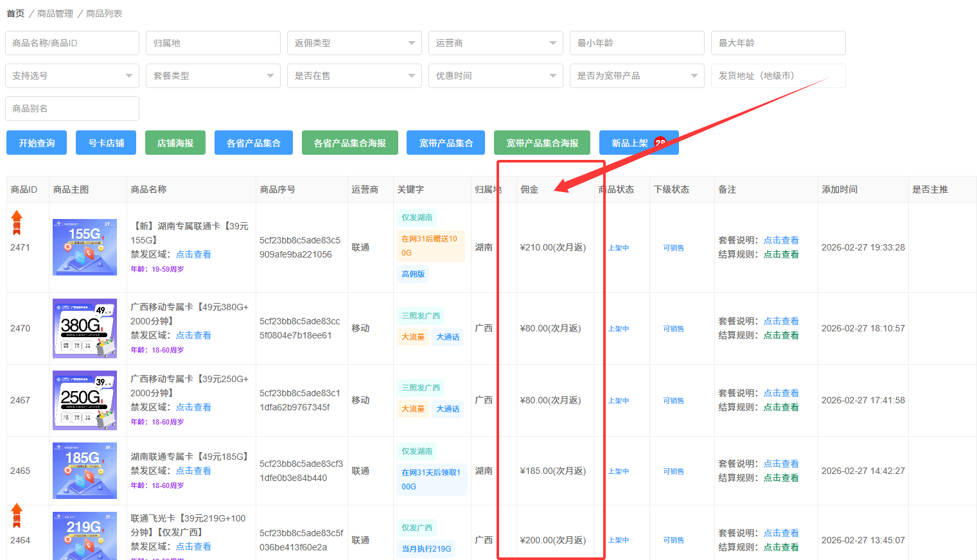Click the 可销售 status link for product 2470
The image size is (977, 560).
coord(673,328)
